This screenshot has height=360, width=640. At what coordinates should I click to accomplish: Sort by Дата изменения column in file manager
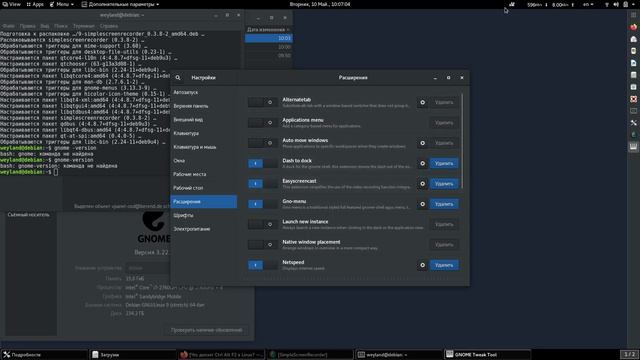(x=268, y=30)
